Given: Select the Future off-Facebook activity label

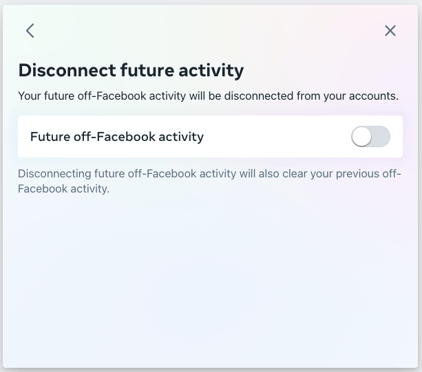Looking at the screenshot, I should (117, 137).
